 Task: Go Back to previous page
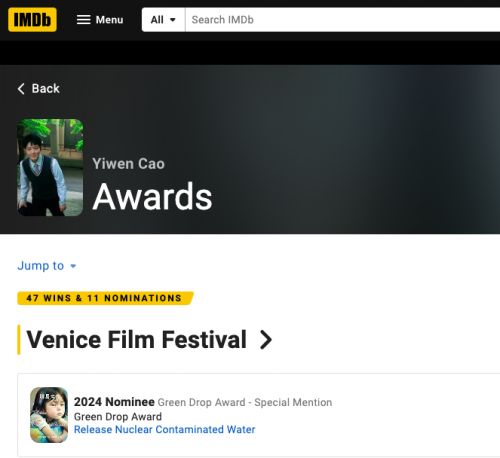coord(39,89)
